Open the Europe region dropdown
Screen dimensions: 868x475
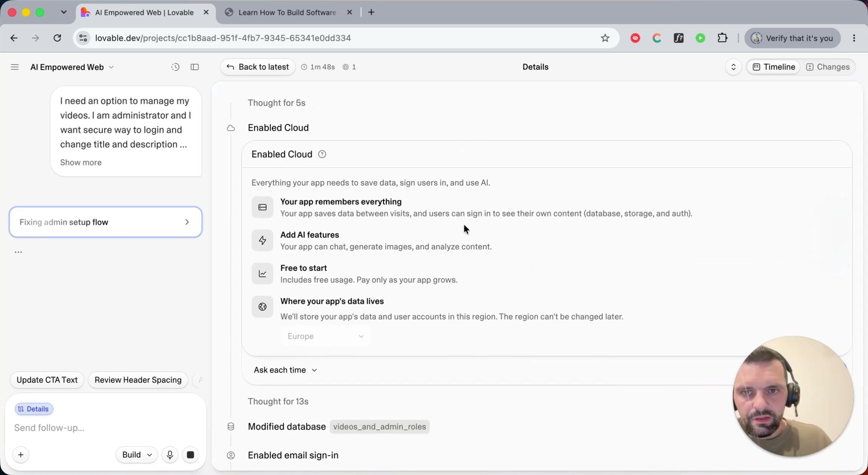click(325, 336)
